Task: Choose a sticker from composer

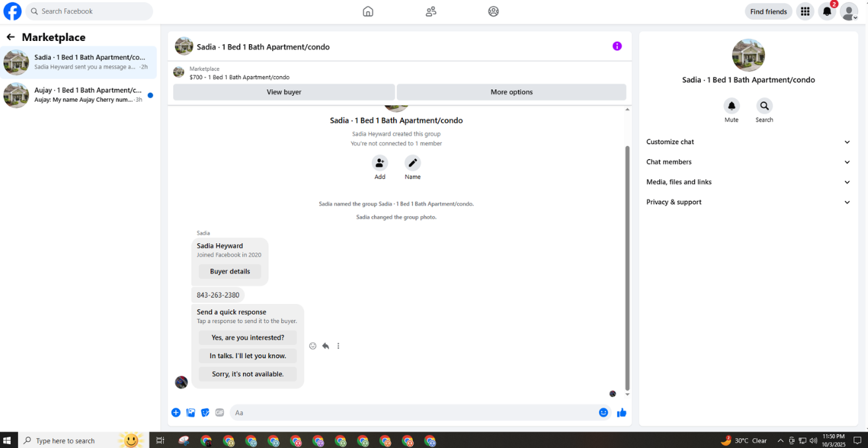Action: (205, 412)
